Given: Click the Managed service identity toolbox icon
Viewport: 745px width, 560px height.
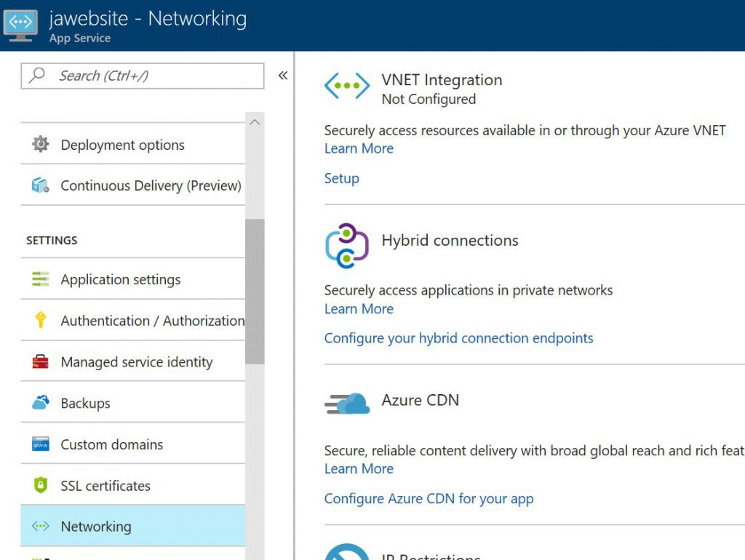Looking at the screenshot, I should tap(41, 361).
